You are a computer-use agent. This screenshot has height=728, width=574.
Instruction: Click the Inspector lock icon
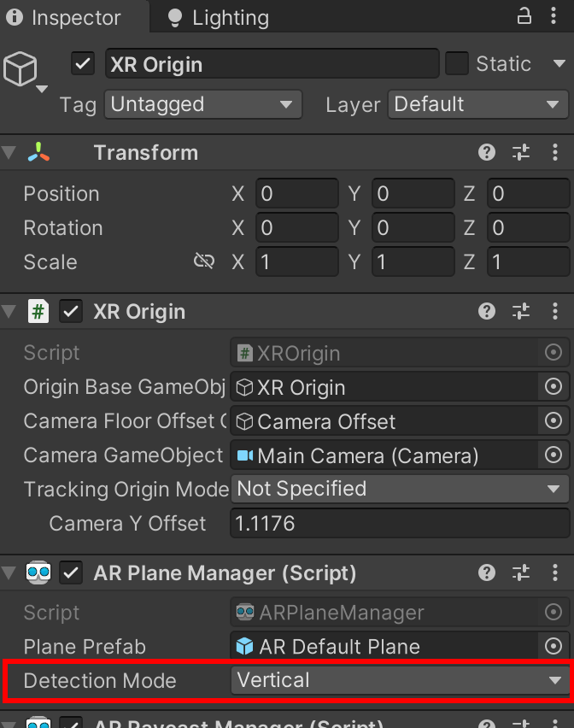(524, 16)
